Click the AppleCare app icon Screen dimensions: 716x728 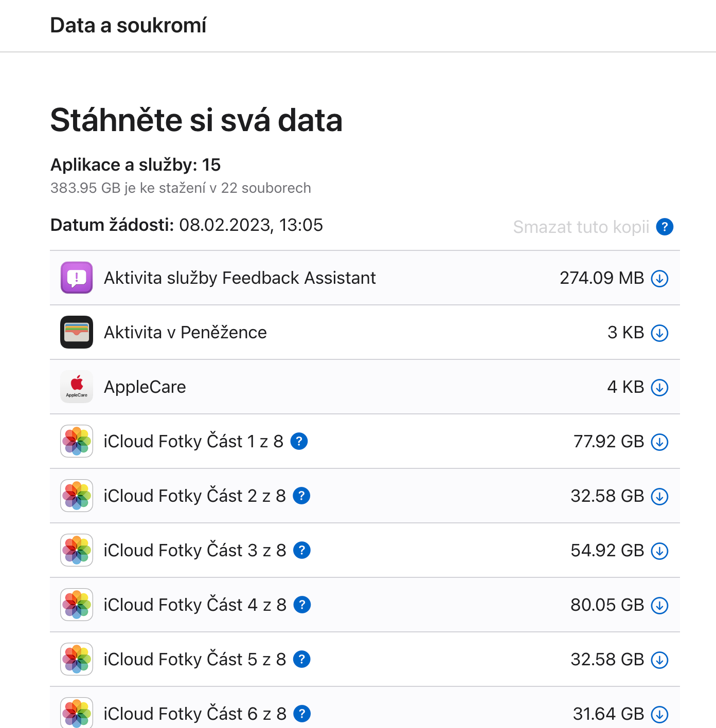(x=77, y=387)
